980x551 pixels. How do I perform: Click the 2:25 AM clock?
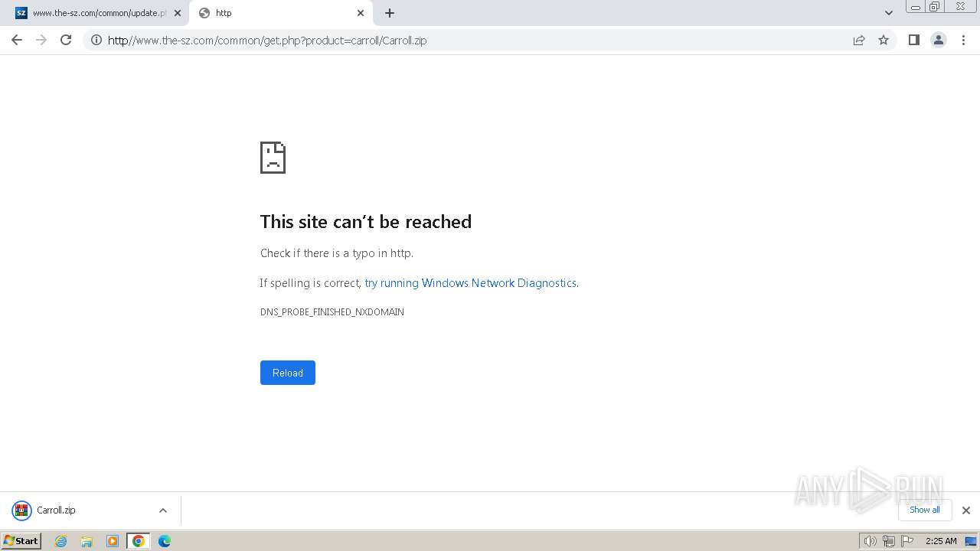click(941, 541)
